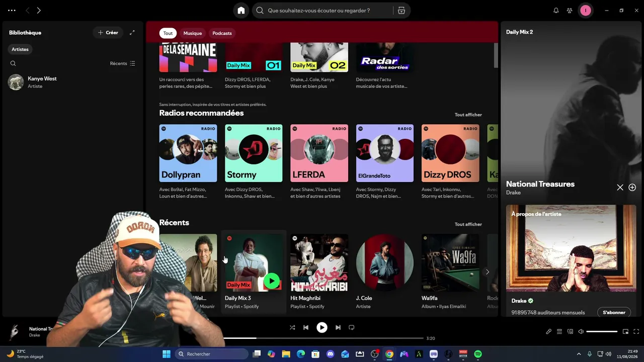Navigate back with the left arrow
The width and height of the screenshot is (644, 362).
click(28, 11)
